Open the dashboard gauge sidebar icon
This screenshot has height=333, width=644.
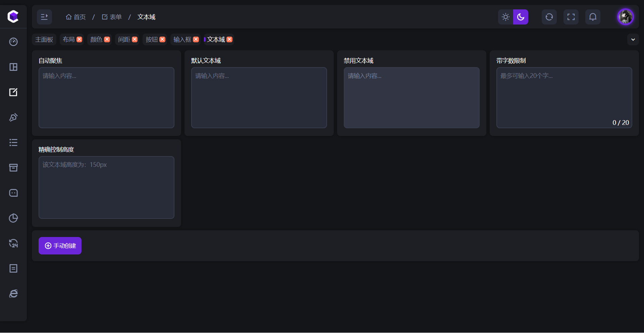point(13,42)
